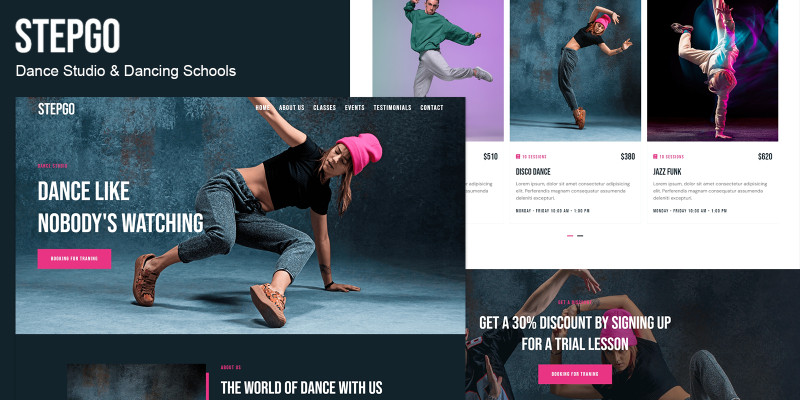Open the Jazz Funk class title

point(667,172)
